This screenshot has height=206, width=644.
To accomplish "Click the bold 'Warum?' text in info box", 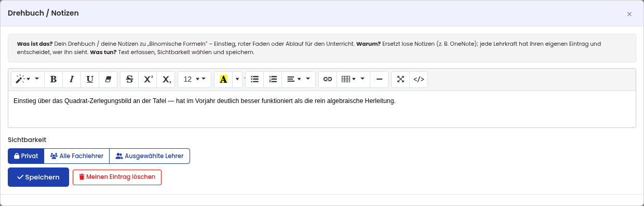I will click(x=368, y=44).
